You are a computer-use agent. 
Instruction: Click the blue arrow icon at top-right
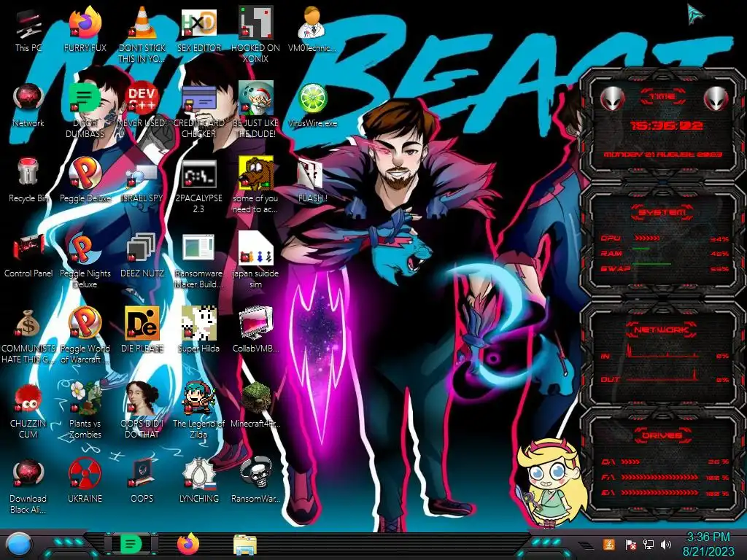695,13
